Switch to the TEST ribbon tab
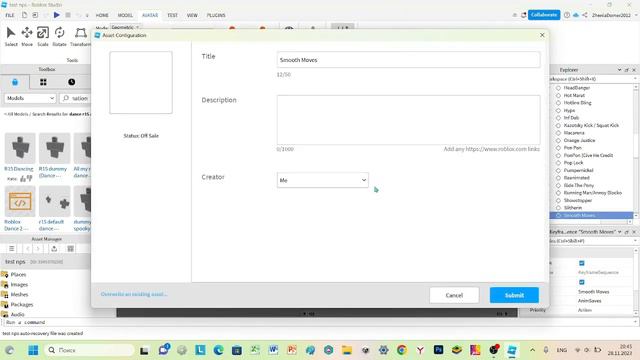 pyautogui.click(x=172, y=15)
